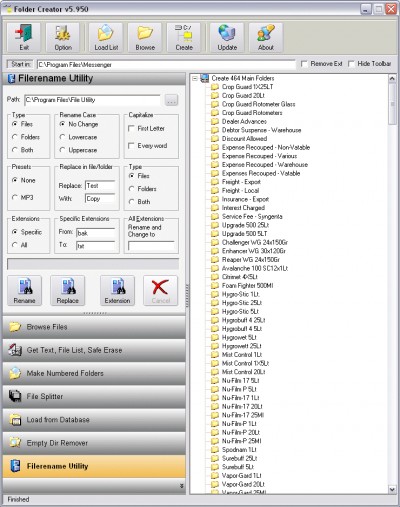Image resolution: width=400 pixels, height=507 pixels.
Task: Select Debtor Suspense - Warehouse folder
Action: click(x=261, y=130)
